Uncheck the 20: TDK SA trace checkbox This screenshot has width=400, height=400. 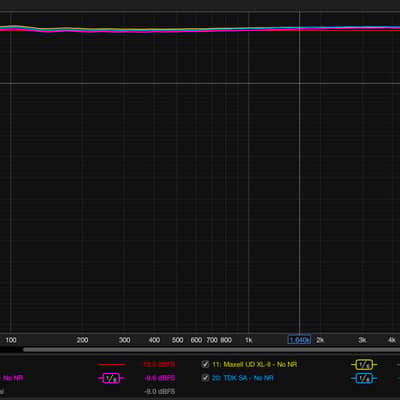click(x=205, y=378)
